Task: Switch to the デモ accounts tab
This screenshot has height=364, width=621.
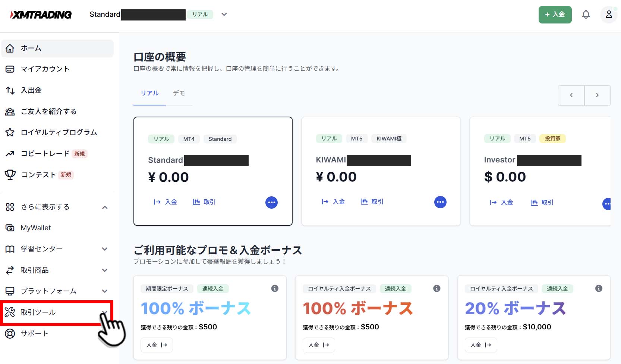Action: click(179, 93)
